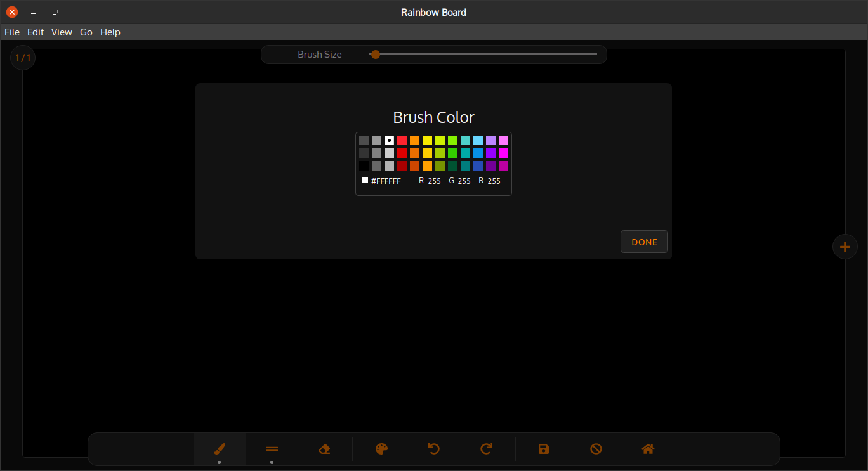Pick the dark teal swatch in bottom row
Viewport: 868px width, 471px height.
[465, 166]
